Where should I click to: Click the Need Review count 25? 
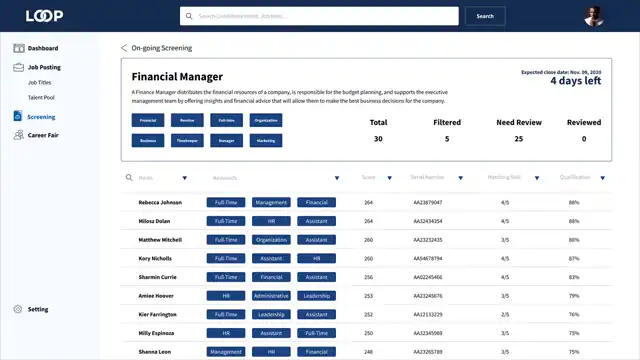(519, 139)
